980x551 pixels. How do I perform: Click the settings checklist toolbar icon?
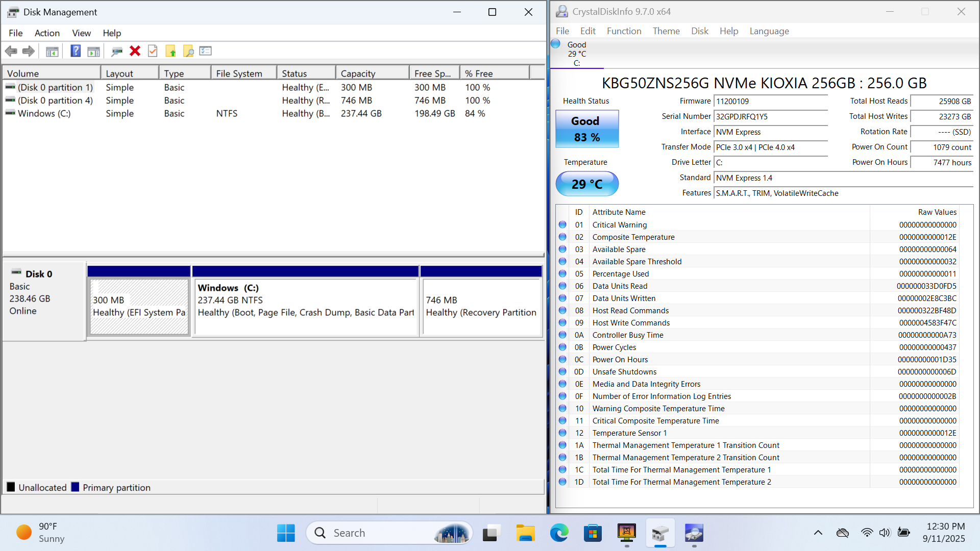point(206,51)
